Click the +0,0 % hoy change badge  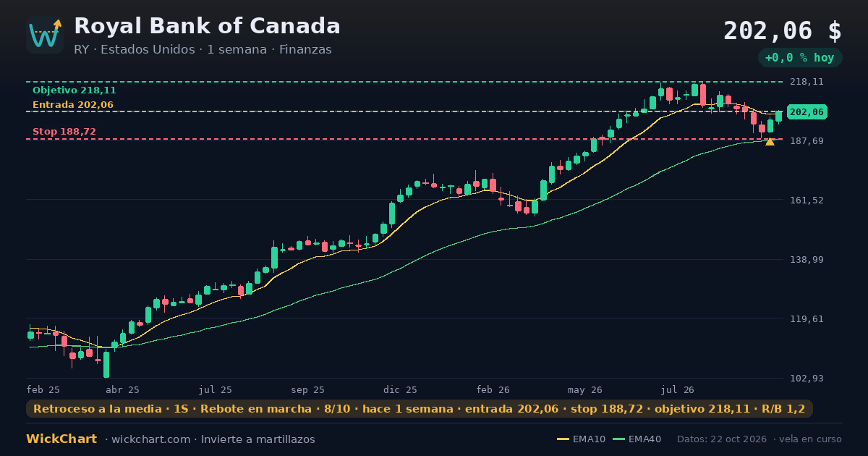click(x=800, y=58)
